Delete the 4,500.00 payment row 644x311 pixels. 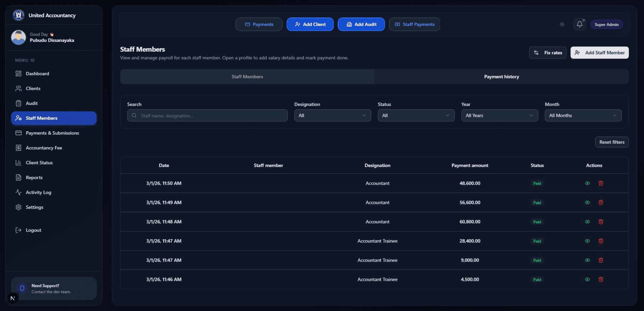click(x=601, y=279)
